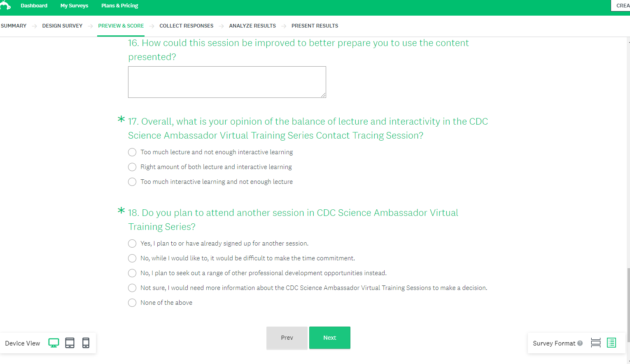Click the Survey Format help icon
Image resolution: width=630 pixels, height=364 pixels.
580,343
